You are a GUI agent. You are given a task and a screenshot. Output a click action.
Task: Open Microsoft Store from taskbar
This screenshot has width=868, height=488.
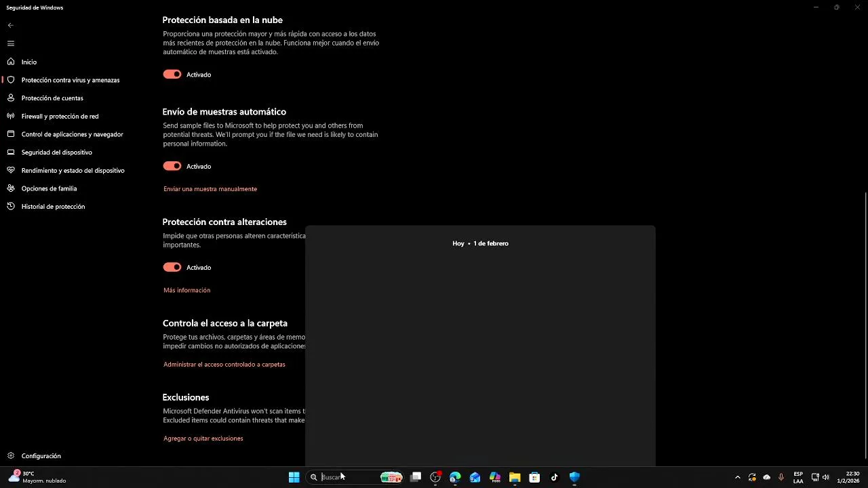pos(534,477)
